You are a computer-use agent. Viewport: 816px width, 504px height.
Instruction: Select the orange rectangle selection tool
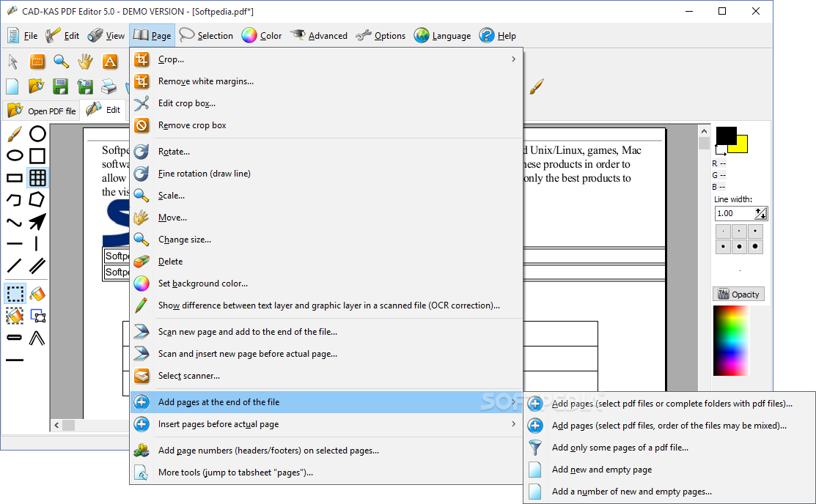37,62
